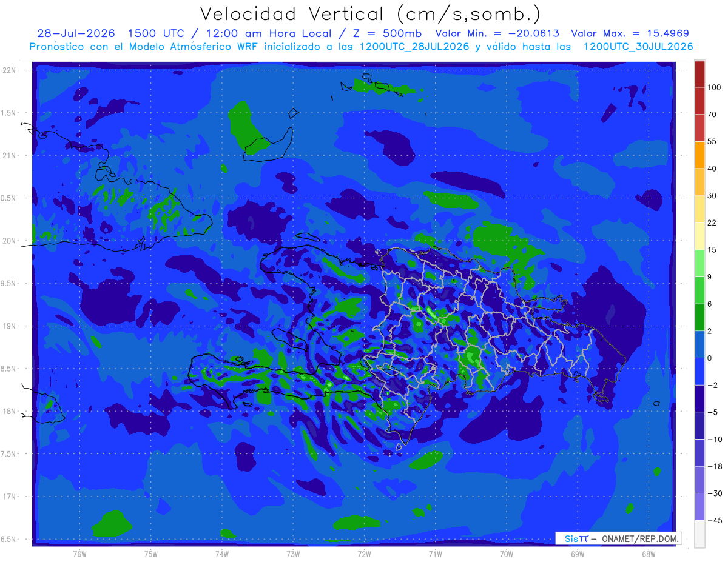The image size is (728, 562).
Task: Click the "-18" colorbar value
Action: [714, 466]
